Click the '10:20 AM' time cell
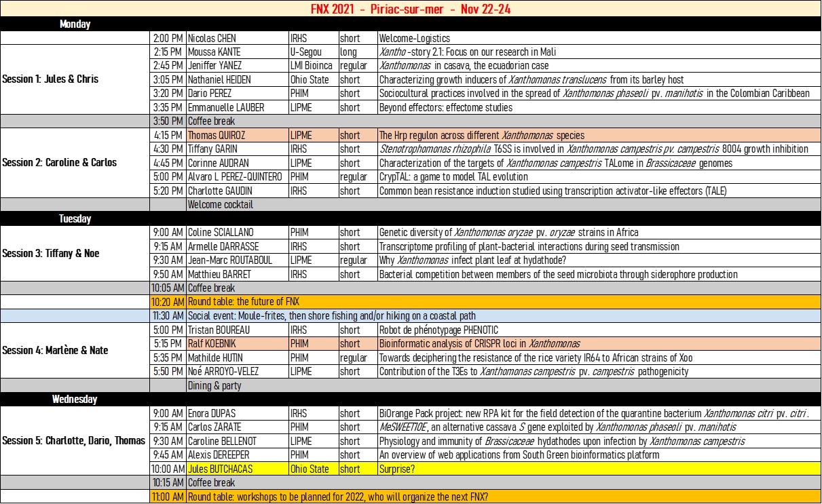 pos(168,303)
